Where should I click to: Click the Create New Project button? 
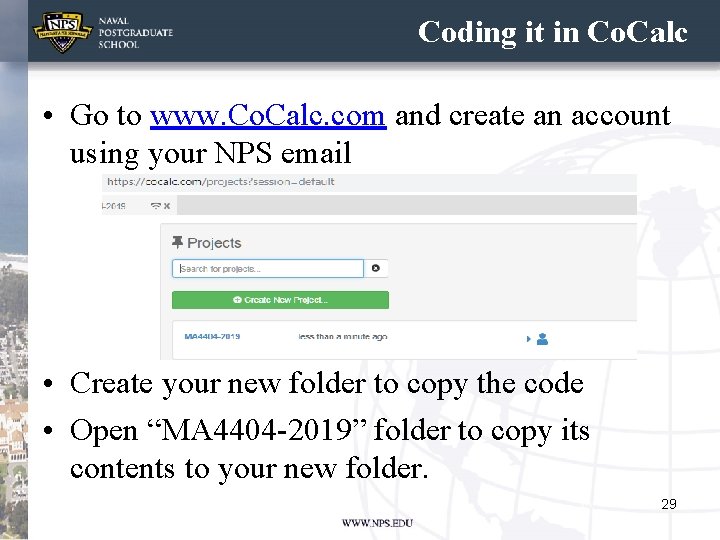[280, 300]
